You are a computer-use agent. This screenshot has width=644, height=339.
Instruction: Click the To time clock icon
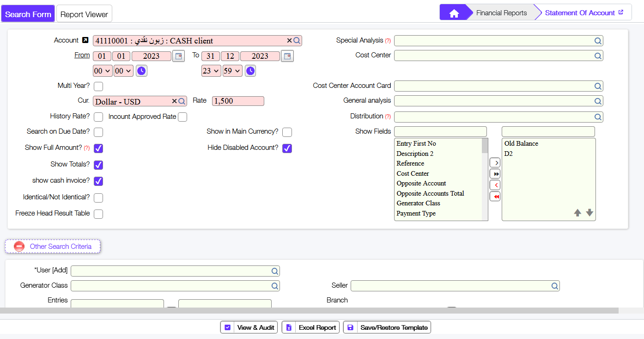250,71
